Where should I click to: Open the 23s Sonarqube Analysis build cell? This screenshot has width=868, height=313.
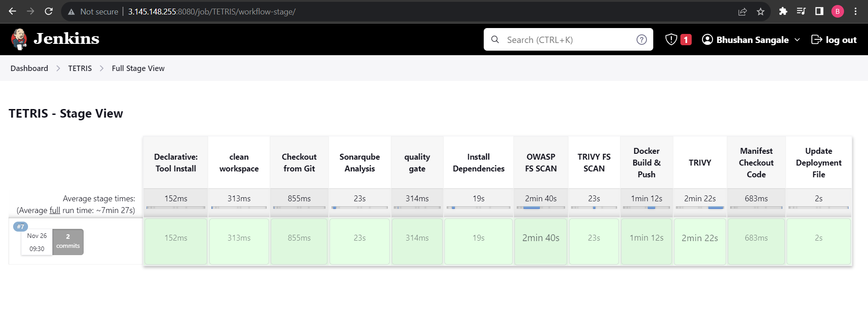pyautogui.click(x=360, y=242)
